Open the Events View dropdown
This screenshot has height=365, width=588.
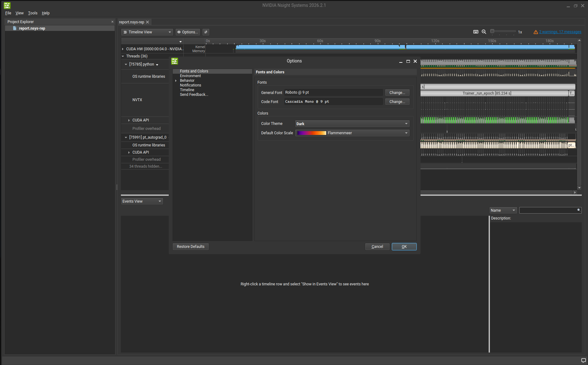142,201
